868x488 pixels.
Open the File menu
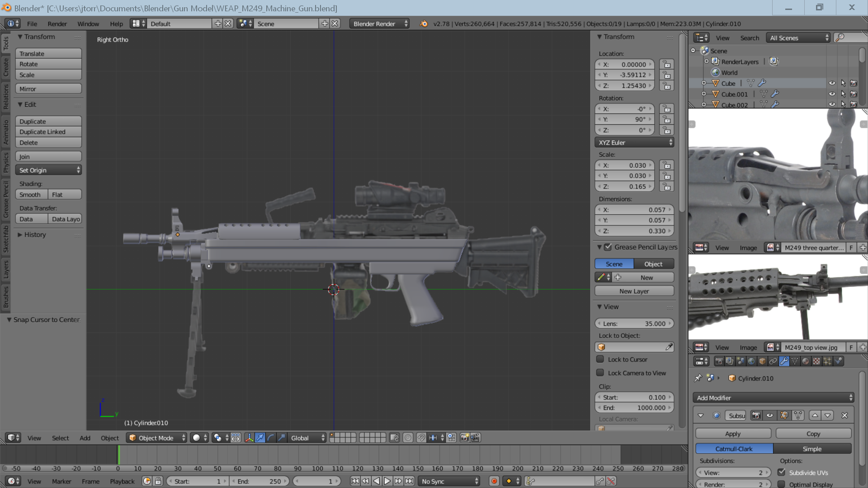click(32, 23)
